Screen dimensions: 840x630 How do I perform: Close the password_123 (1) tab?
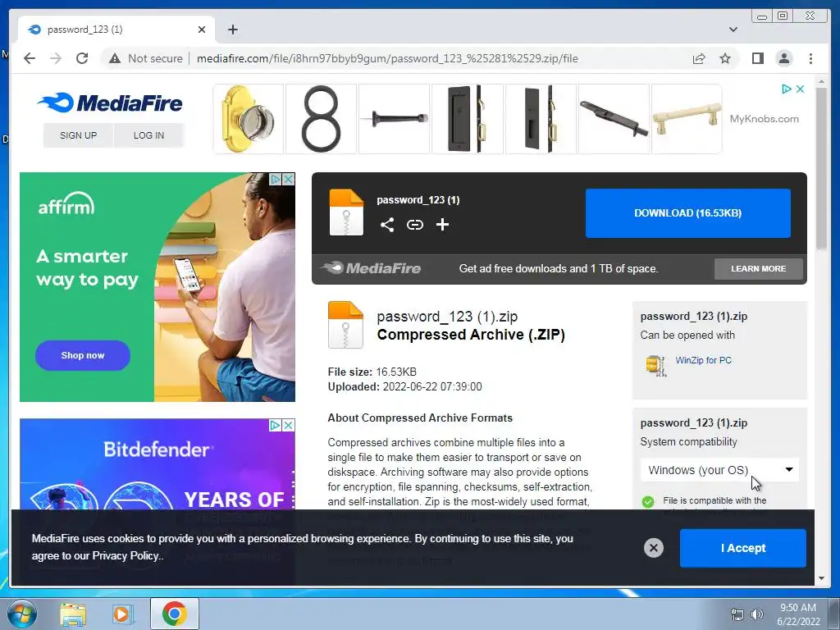tap(202, 30)
